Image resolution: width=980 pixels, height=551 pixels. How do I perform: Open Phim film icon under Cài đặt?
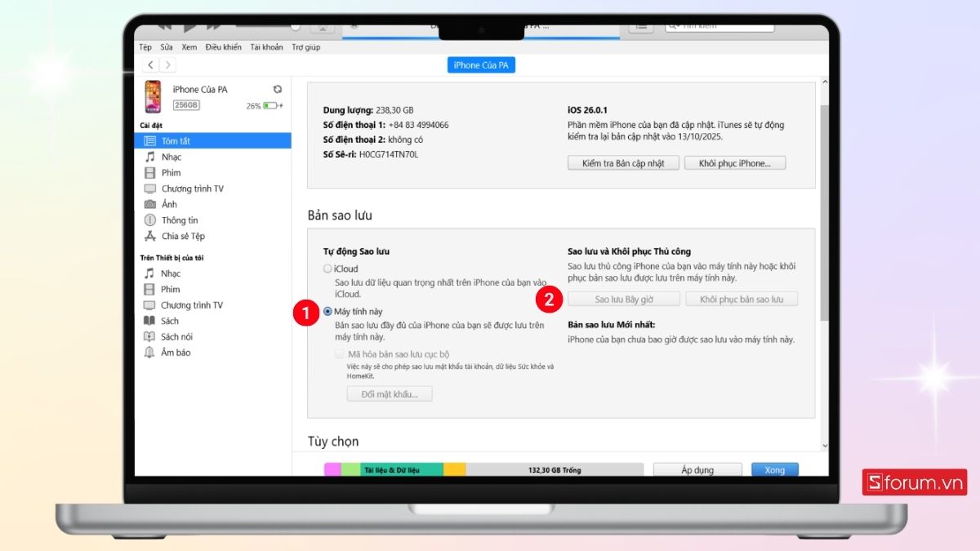pos(150,173)
